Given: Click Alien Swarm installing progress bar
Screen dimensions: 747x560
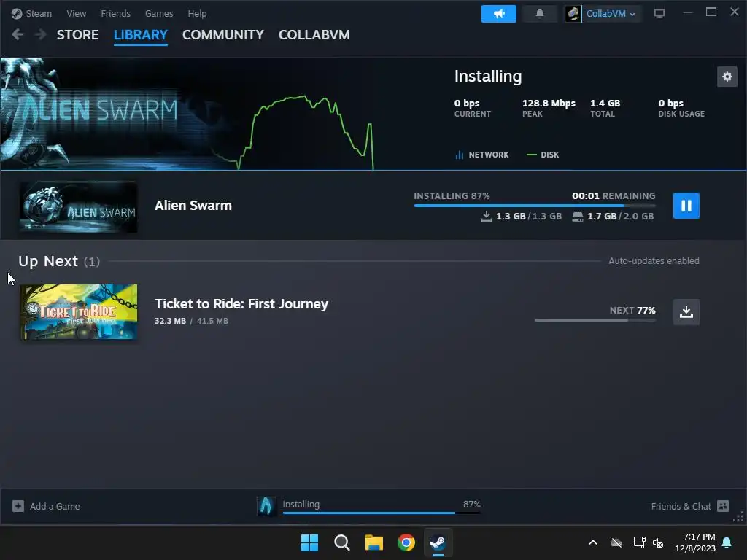Looking at the screenshot, I should point(535,205).
